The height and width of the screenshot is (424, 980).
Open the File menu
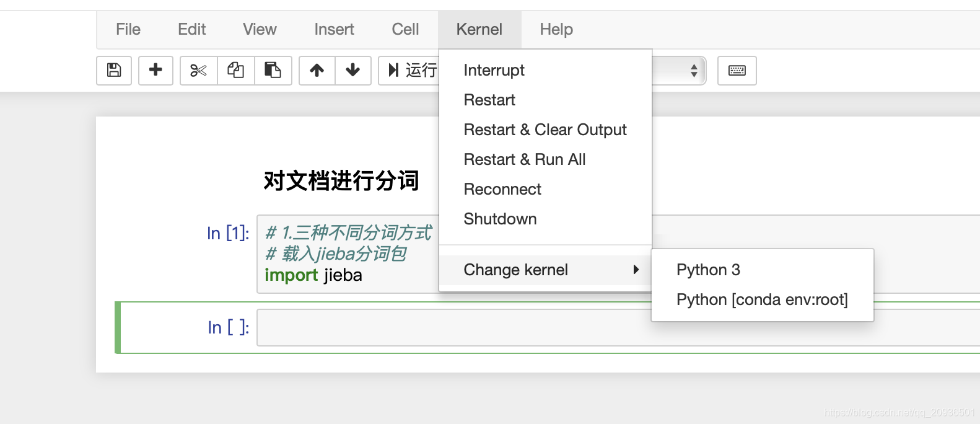pyautogui.click(x=128, y=29)
